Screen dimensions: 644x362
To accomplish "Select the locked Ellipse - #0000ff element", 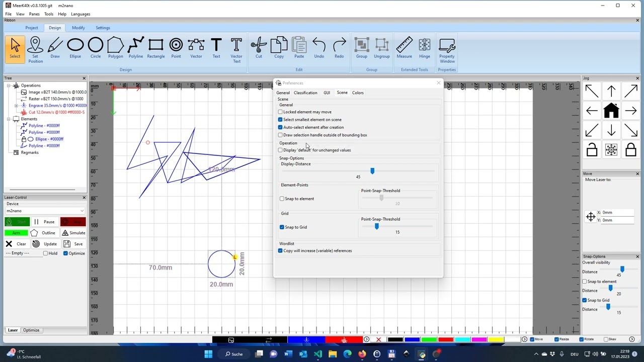I will coord(49,139).
